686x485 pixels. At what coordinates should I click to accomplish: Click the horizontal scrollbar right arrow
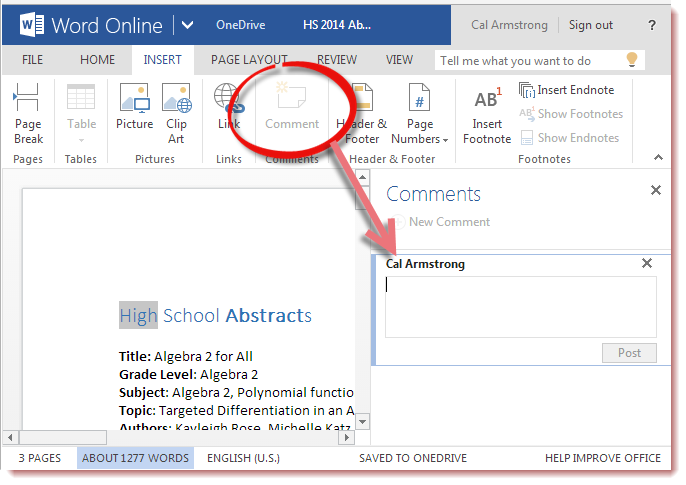click(x=347, y=437)
